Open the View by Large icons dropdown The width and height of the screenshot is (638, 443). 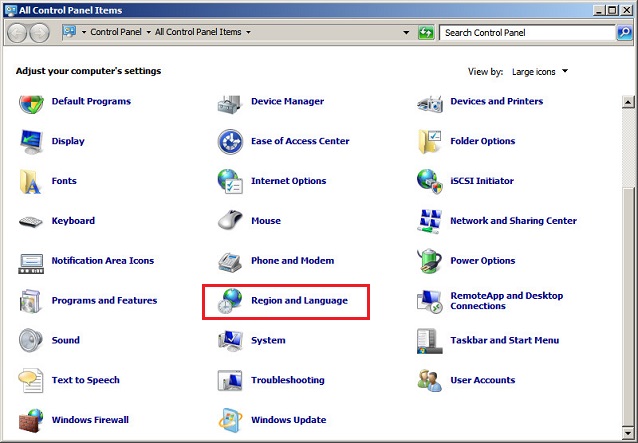pos(540,72)
